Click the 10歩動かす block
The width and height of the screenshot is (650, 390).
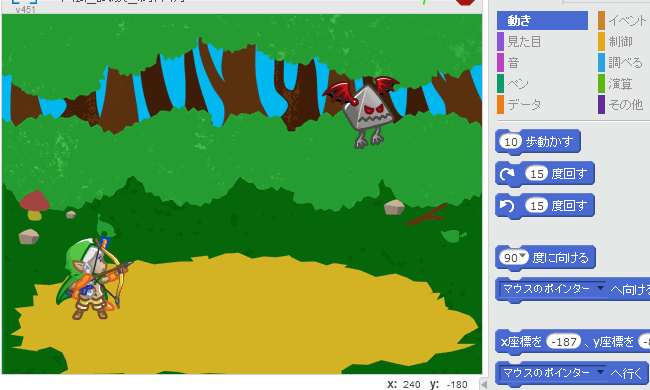point(538,142)
